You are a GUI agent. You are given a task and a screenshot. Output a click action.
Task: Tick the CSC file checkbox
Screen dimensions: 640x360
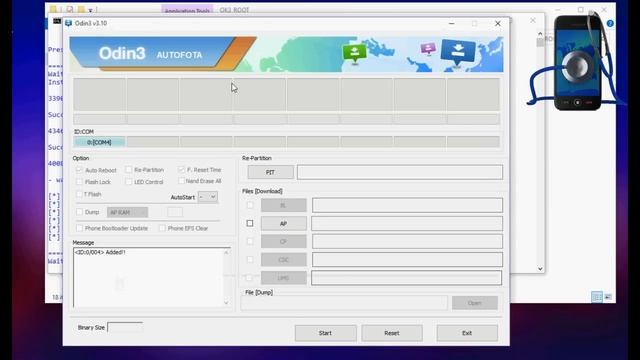pyautogui.click(x=250, y=259)
